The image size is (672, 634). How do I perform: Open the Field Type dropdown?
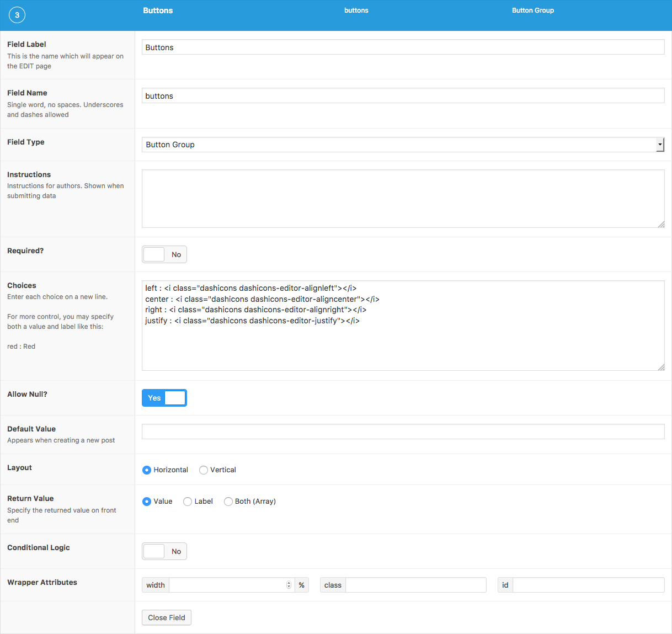pos(403,145)
